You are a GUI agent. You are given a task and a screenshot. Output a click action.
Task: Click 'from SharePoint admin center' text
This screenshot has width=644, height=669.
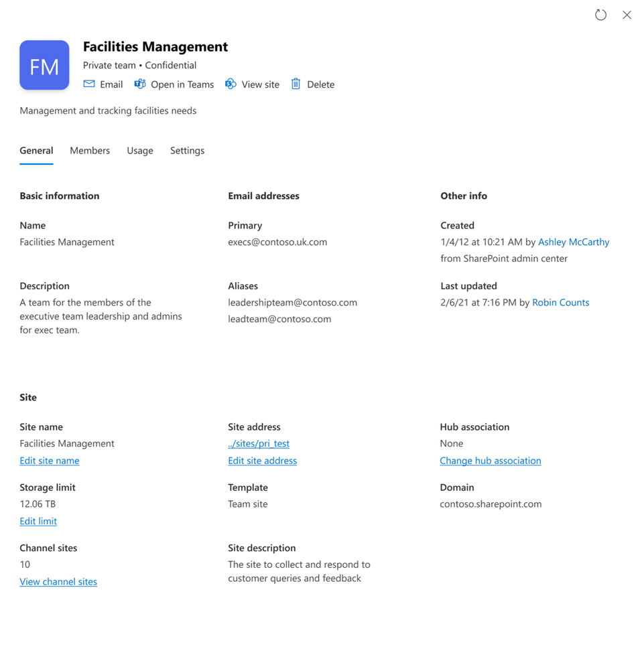pos(504,258)
